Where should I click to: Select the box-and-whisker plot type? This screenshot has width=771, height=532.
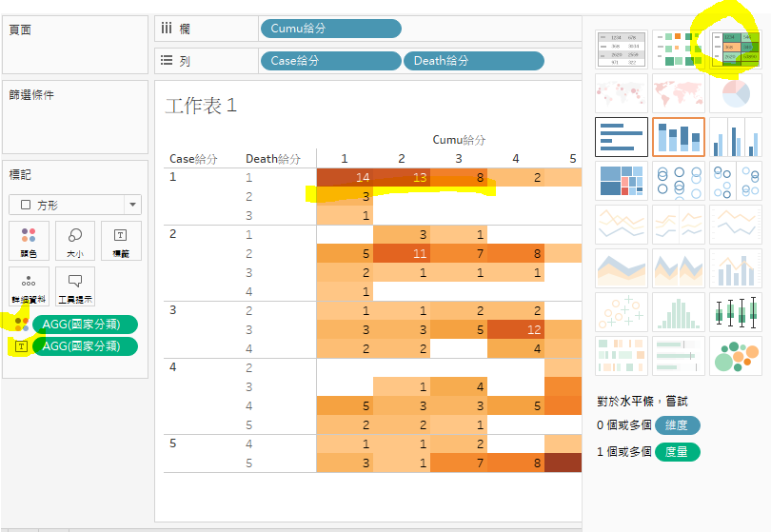pyautogui.click(x=736, y=312)
